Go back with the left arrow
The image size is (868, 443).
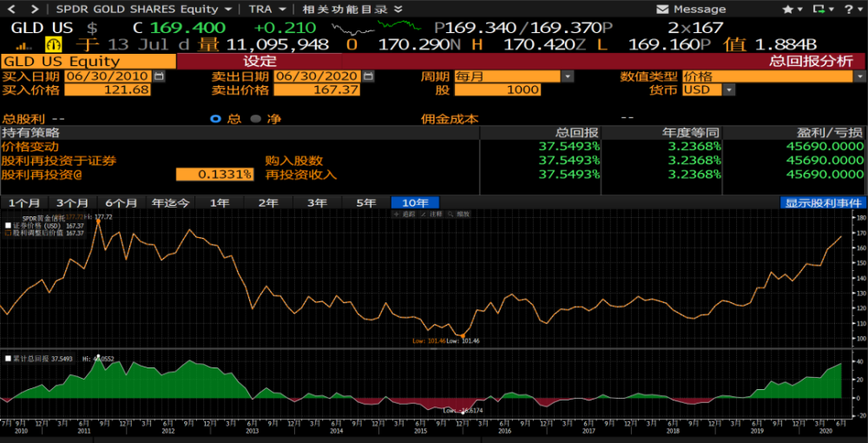coord(11,9)
